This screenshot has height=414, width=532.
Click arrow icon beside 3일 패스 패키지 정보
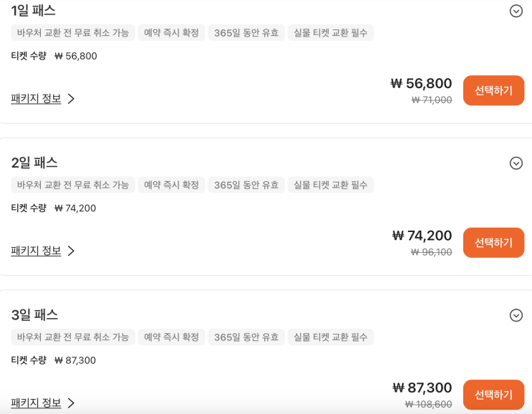click(71, 403)
